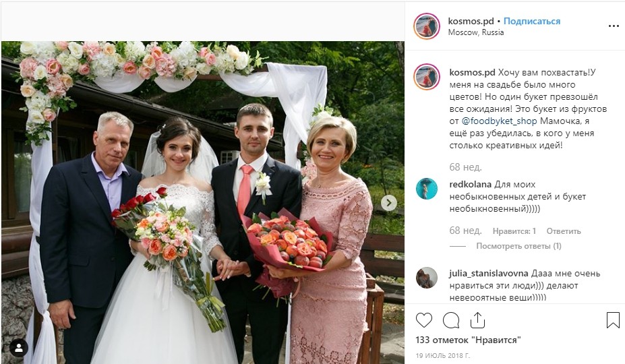Open 133 отметок "Нравится" likes list
The width and height of the screenshot is (625, 364).
click(469, 340)
